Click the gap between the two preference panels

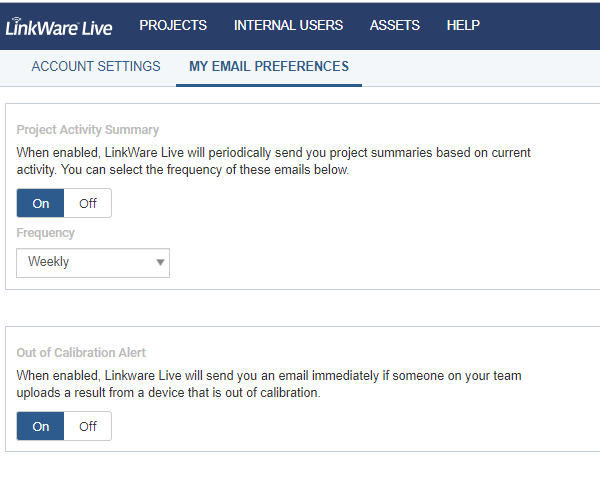pyautogui.click(x=300, y=308)
